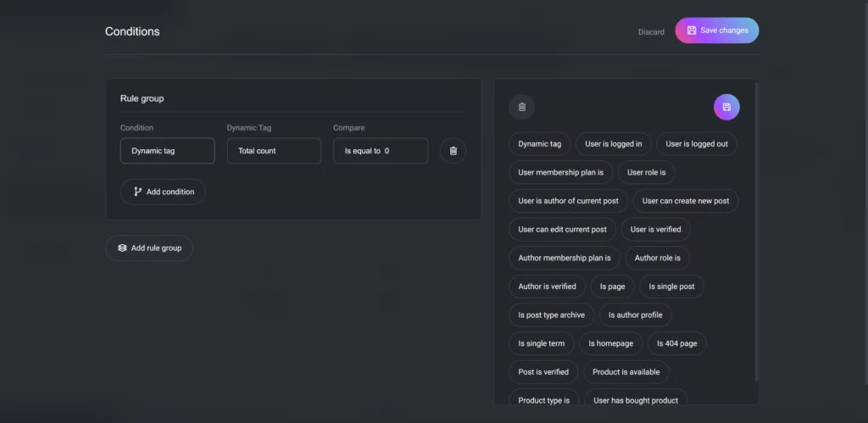
Task: Pick User role is condition
Action: click(x=647, y=172)
